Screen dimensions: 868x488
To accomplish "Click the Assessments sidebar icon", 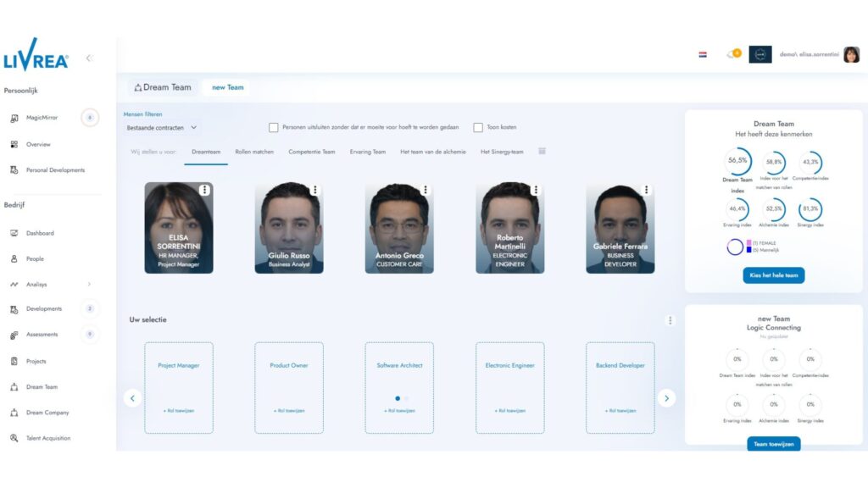I will click(x=14, y=335).
